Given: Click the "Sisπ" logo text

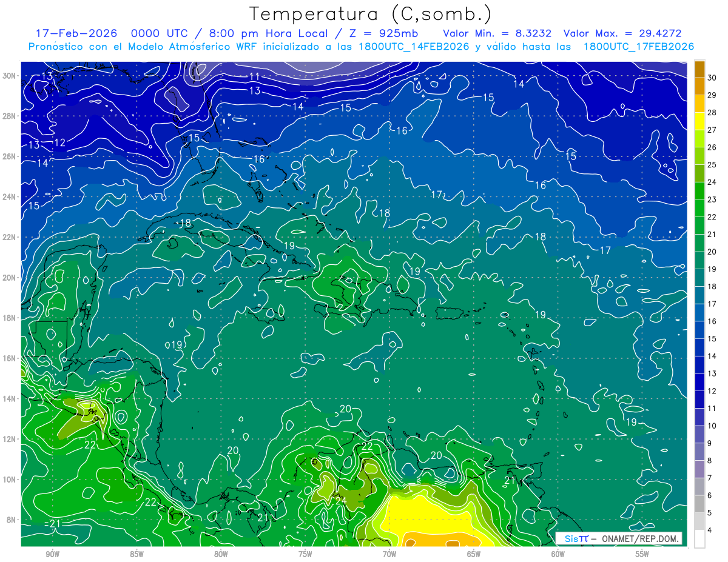Looking at the screenshot, I should pos(576,538).
